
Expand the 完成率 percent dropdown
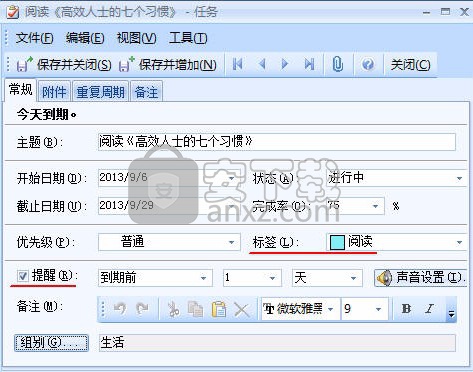375,206
